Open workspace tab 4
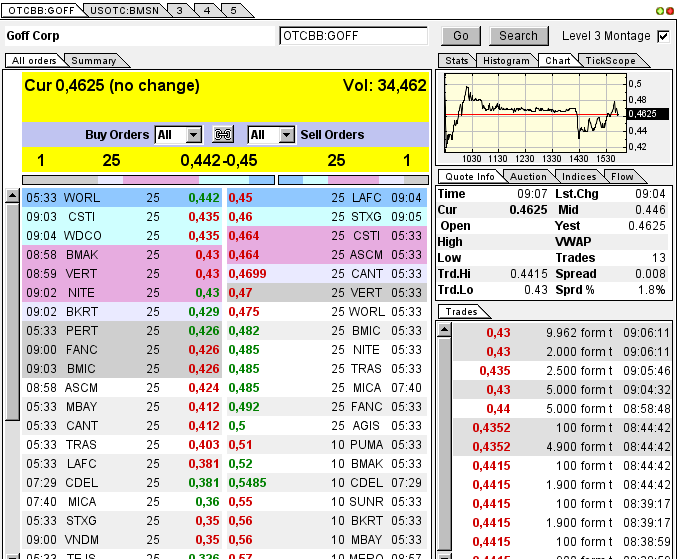 coord(207,10)
